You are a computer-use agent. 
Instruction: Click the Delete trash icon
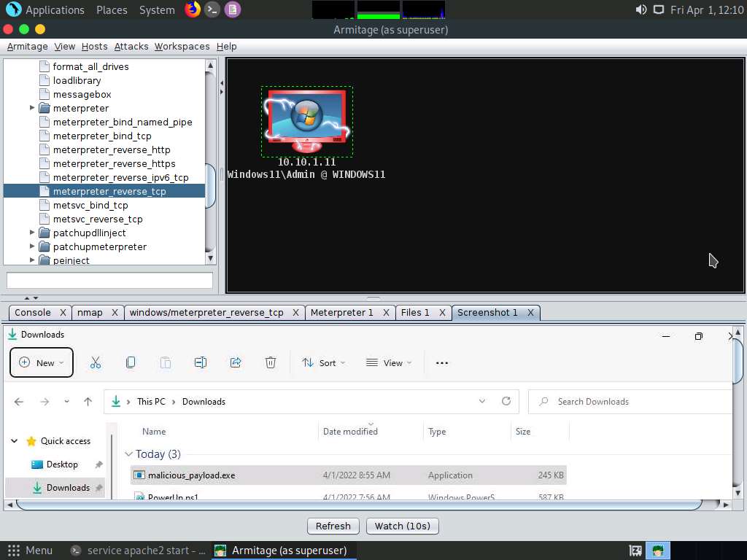(271, 362)
